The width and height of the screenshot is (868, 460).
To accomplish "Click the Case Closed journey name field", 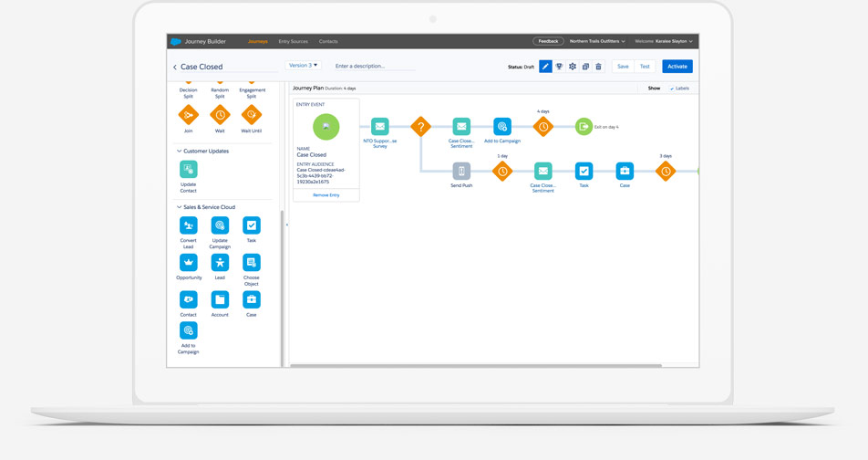I will coord(229,67).
